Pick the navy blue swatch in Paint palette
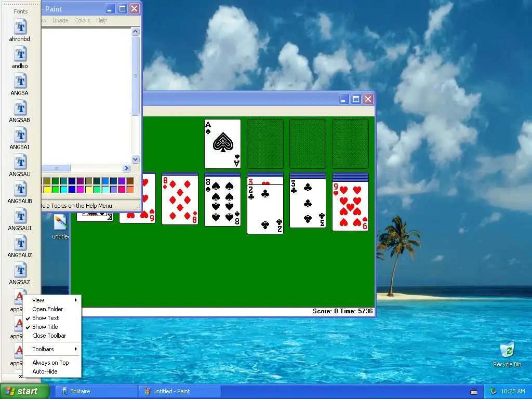The height and width of the screenshot is (399, 532). pos(72,181)
